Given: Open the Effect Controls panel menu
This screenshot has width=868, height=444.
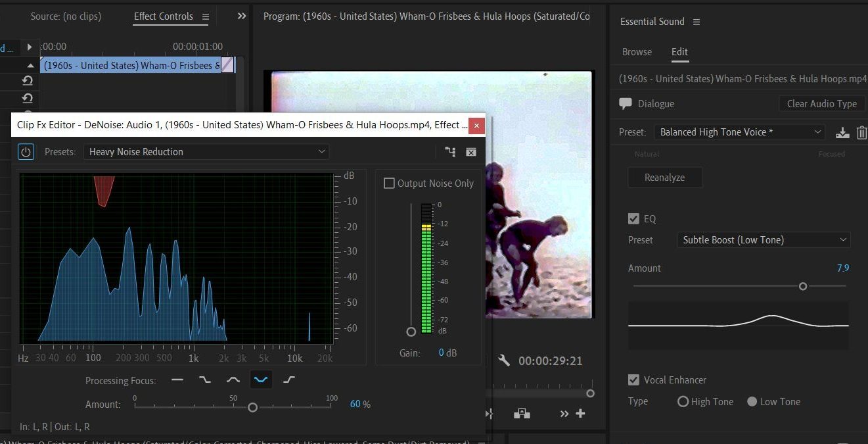Looking at the screenshot, I should point(205,16).
